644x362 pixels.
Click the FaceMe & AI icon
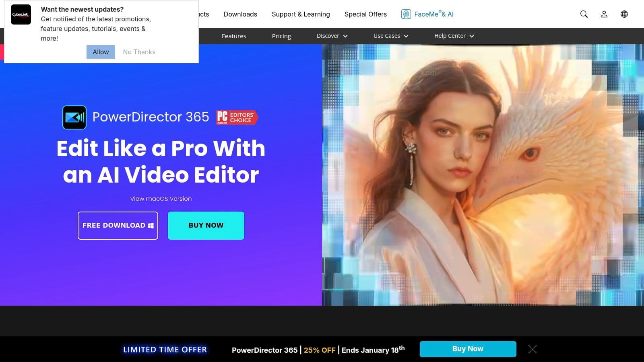click(406, 14)
